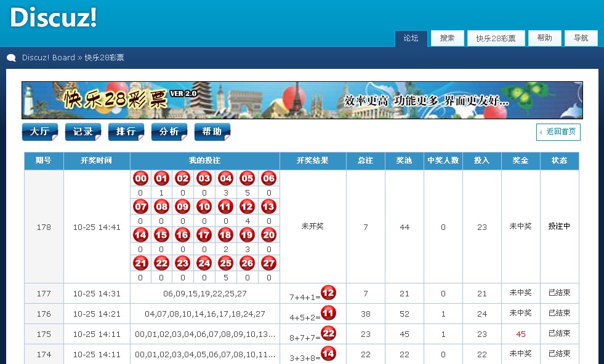Open the 分析 analysis button

[x=169, y=132]
